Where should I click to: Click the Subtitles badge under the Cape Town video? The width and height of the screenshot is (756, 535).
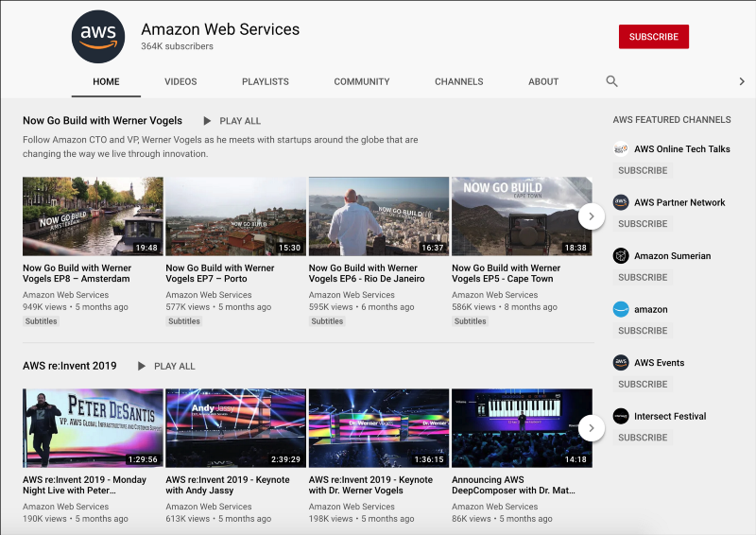[x=470, y=321]
